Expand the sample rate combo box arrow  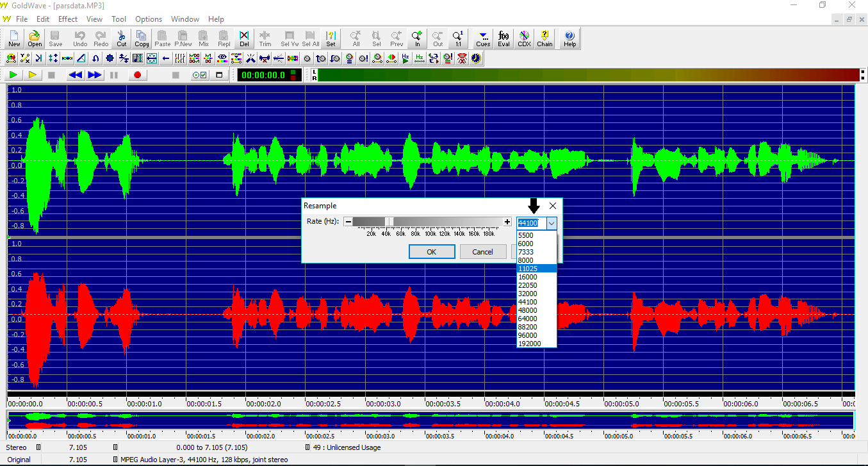(x=552, y=223)
